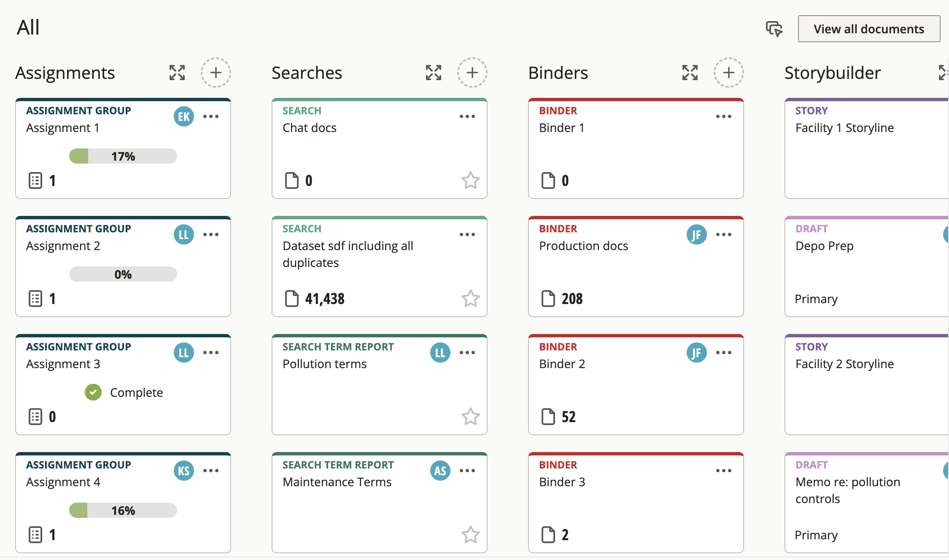Click document icon beside 208
Viewport: 949px width, 560px height.
pos(548,299)
